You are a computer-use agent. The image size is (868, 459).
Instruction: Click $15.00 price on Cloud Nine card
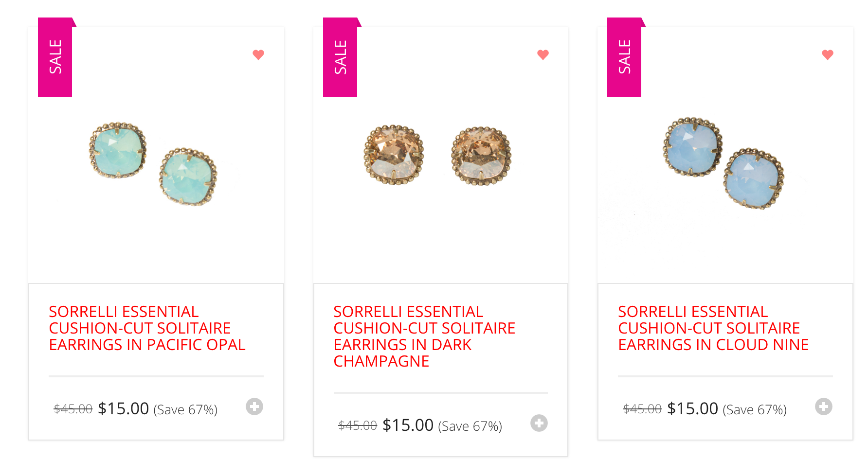[x=692, y=408]
